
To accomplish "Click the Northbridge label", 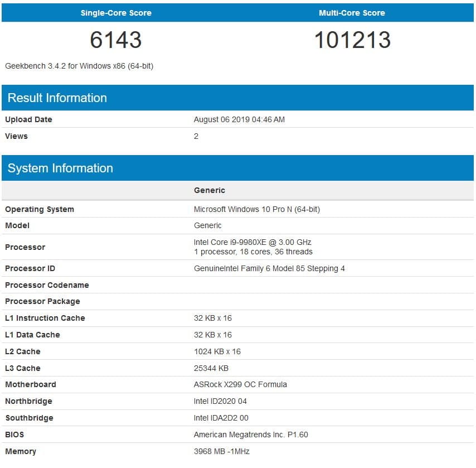I will 28,402.
